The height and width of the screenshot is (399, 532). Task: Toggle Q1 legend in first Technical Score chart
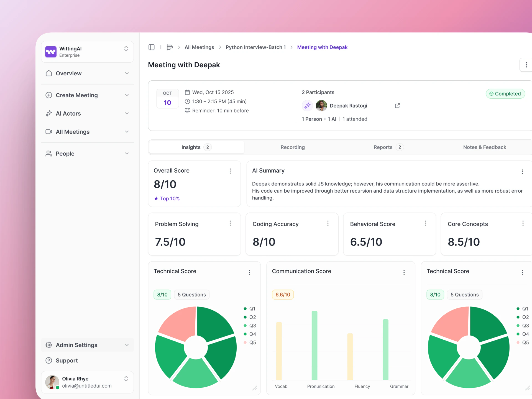pos(250,309)
